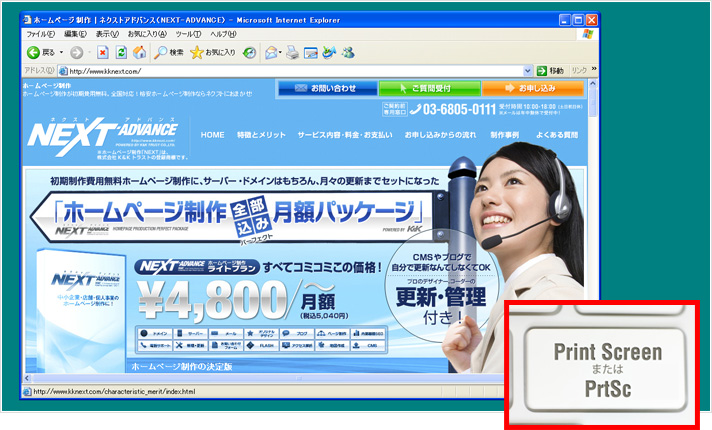The width and height of the screenshot is (712, 430).
Task: Open the Mail icon dropdown arrow
Action: 280,53
